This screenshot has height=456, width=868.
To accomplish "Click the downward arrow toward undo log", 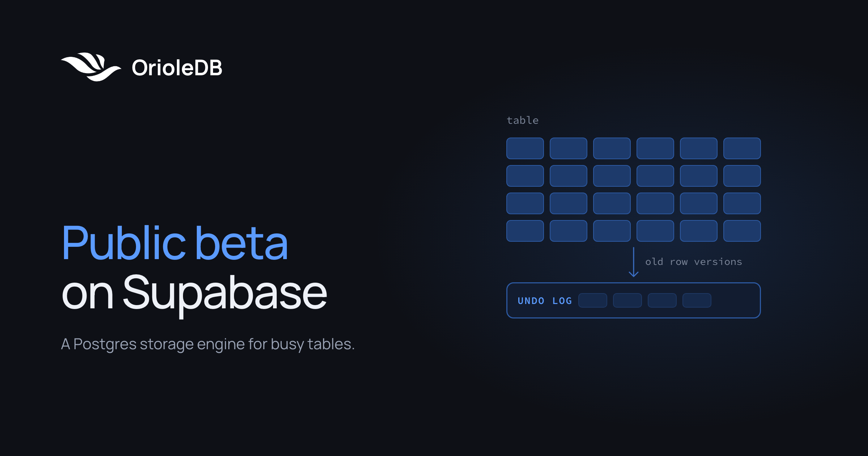I will [x=634, y=262].
